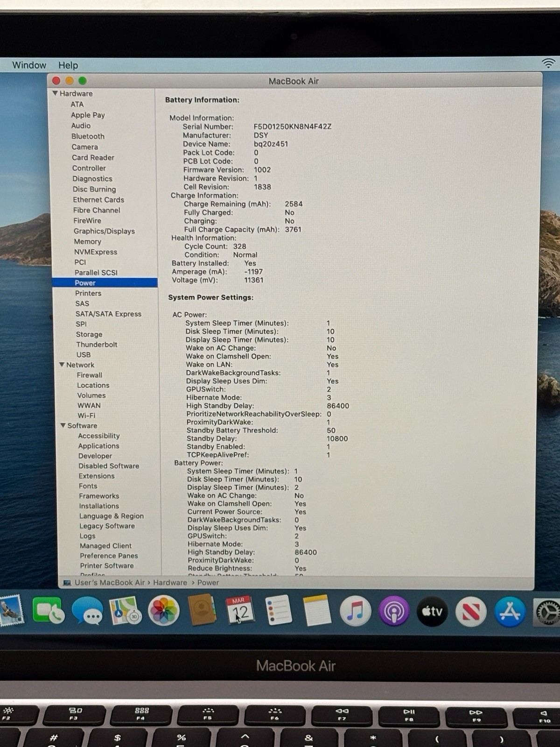Launch News app from the Dock
Viewport: 560px width, 747px height.
[471, 612]
